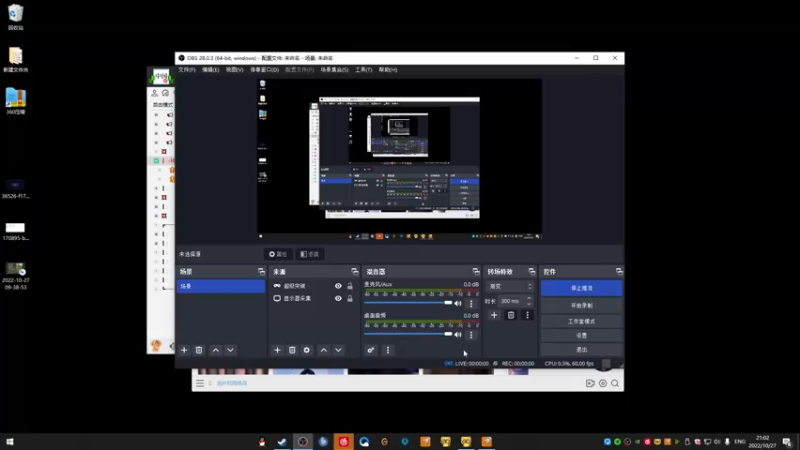This screenshot has width=800, height=450.
Task: Delete selected source with trash icon
Action: [x=292, y=350]
